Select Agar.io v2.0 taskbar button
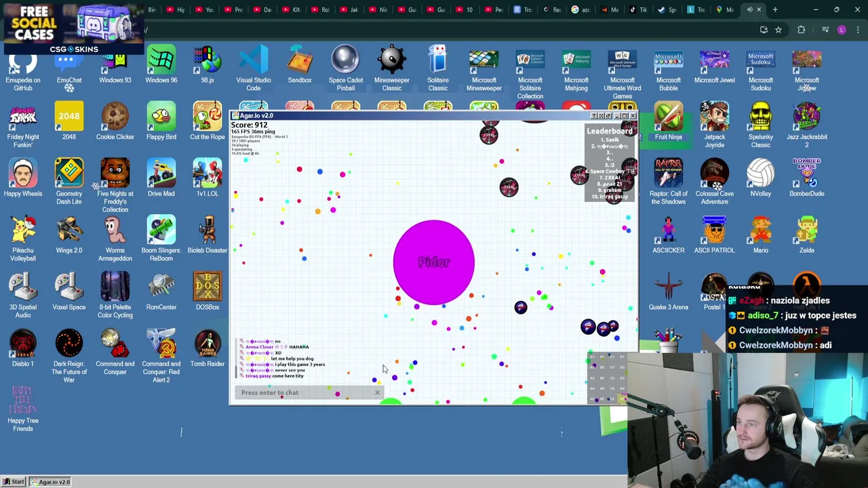 coord(52,482)
